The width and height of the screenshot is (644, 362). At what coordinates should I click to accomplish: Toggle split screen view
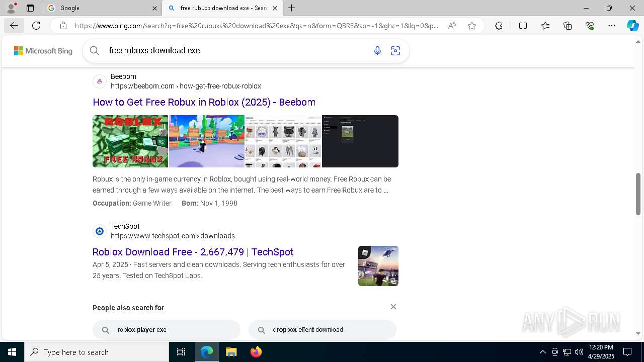tap(523, 26)
